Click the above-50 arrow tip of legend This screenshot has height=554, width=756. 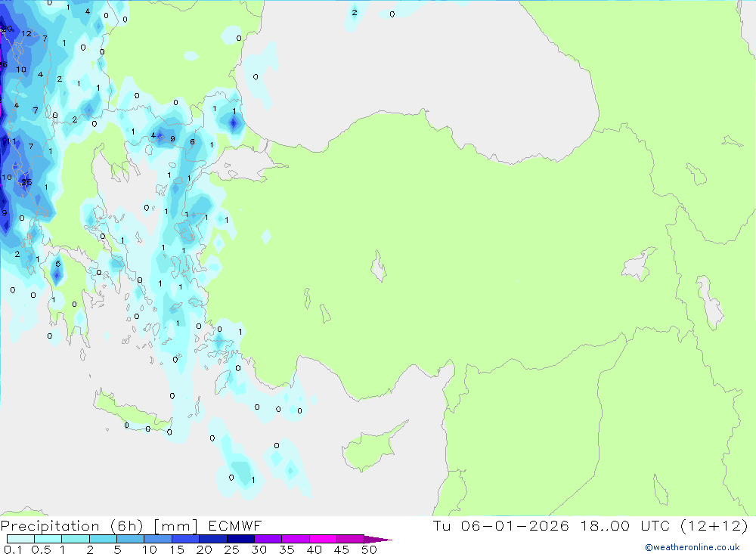pos(377,539)
